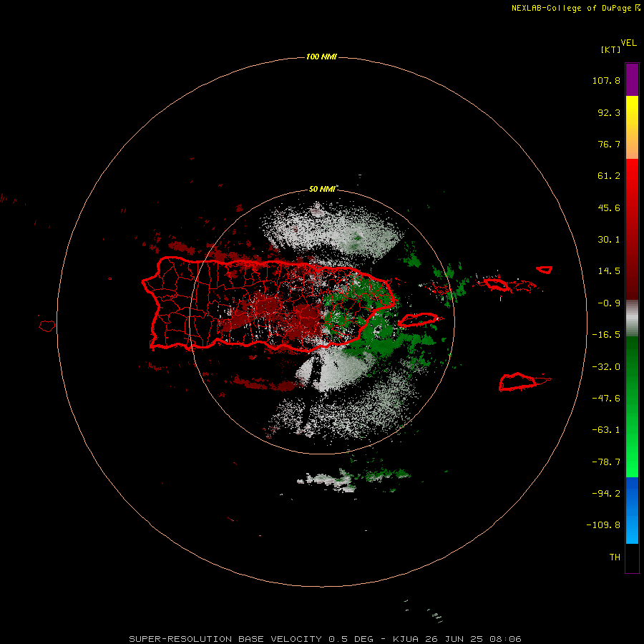644x644 pixels.
Task: Select the -109.8 legend value
Action: click(x=603, y=525)
